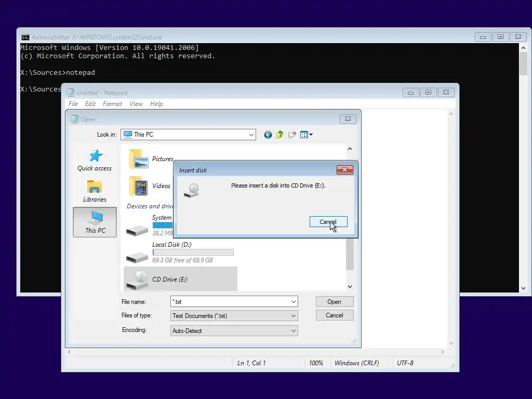Screen dimensions: 532x399
Task: Minimize the cmd.exe window
Action: pos(483,37)
